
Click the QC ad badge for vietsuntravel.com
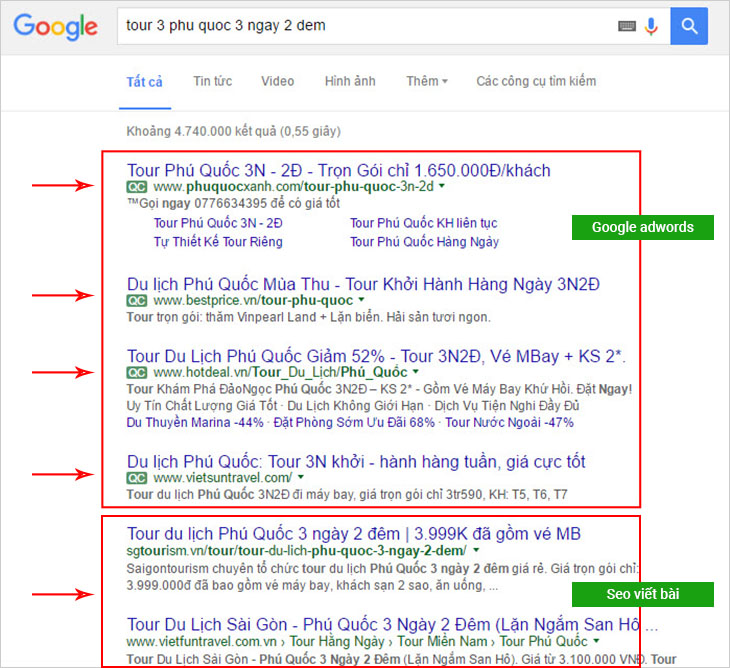[x=137, y=478]
